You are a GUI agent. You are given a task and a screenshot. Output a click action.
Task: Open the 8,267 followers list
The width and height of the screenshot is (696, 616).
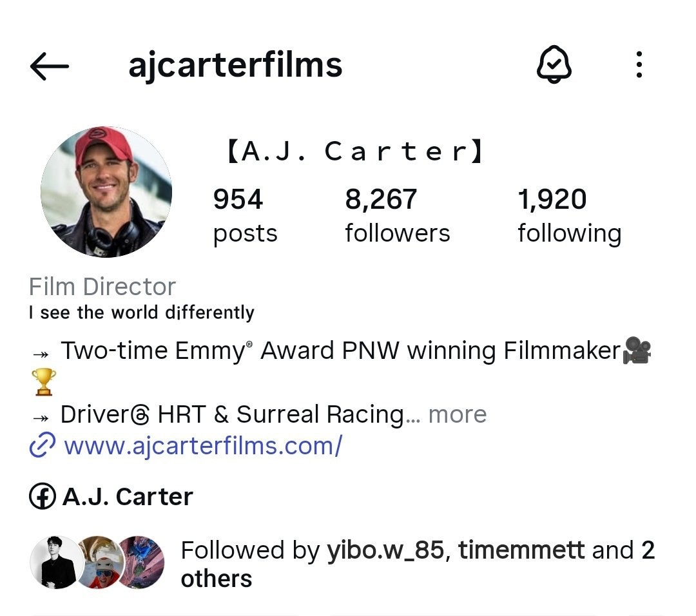pyautogui.click(x=397, y=215)
